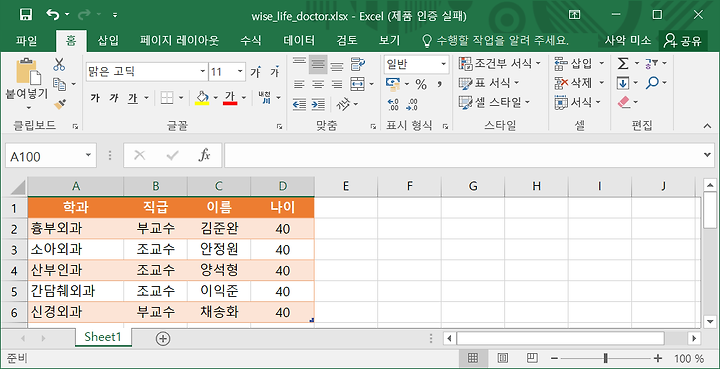The image size is (720, 369).
Task: Apply yellow fill color bucket
Action: point(202,98)
